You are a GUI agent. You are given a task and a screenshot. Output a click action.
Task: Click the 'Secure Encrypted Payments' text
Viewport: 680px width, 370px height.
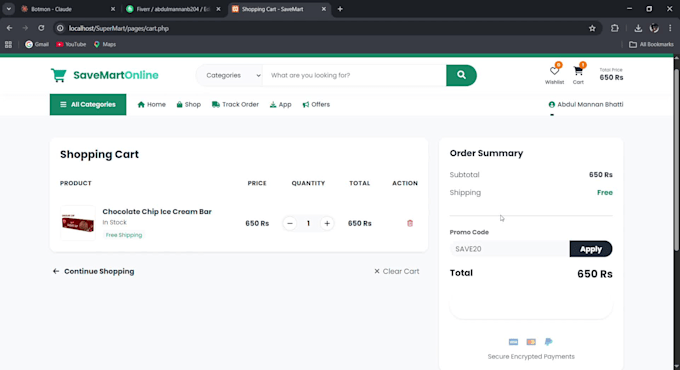point(531,357)
